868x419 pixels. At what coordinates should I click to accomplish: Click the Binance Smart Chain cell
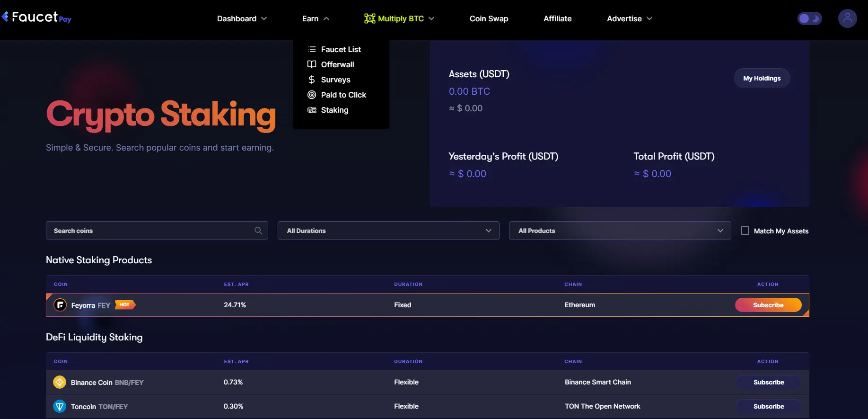click(x=597, y=382)
